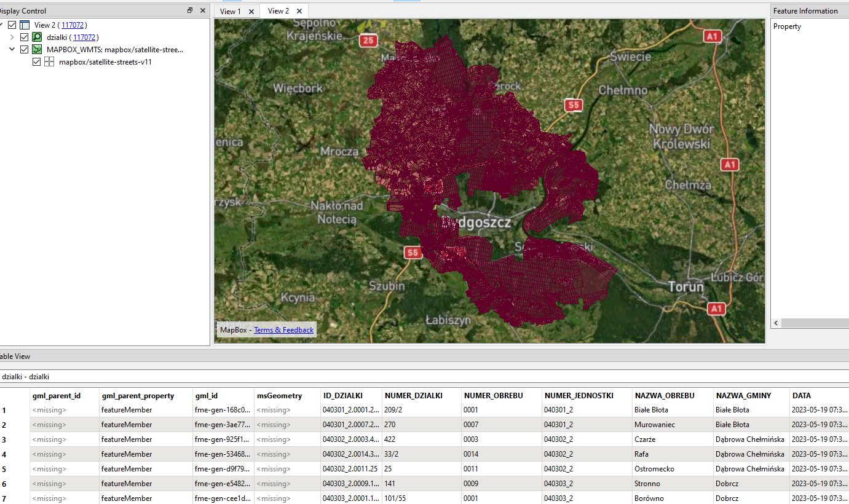Click the satellite-streets-v11 grid icon

pos(49,62)
